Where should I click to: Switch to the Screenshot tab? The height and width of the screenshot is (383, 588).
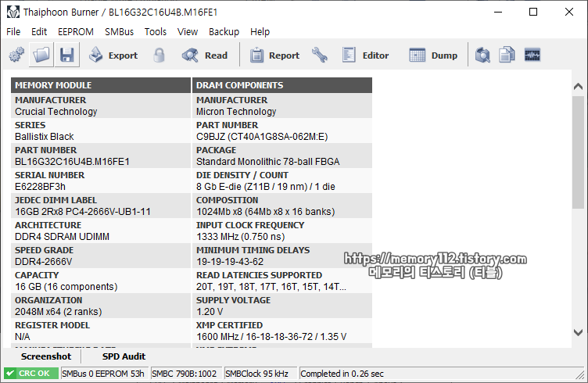tap(46, 356)
